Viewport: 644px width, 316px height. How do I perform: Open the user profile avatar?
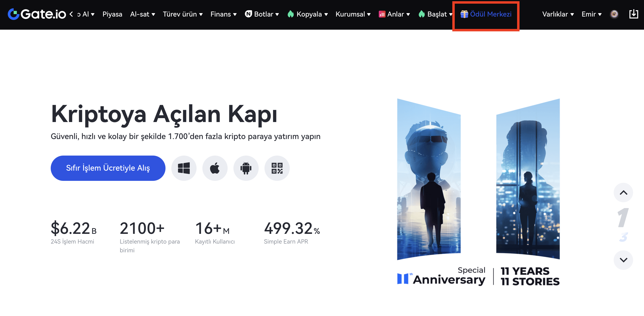point(614,14)
